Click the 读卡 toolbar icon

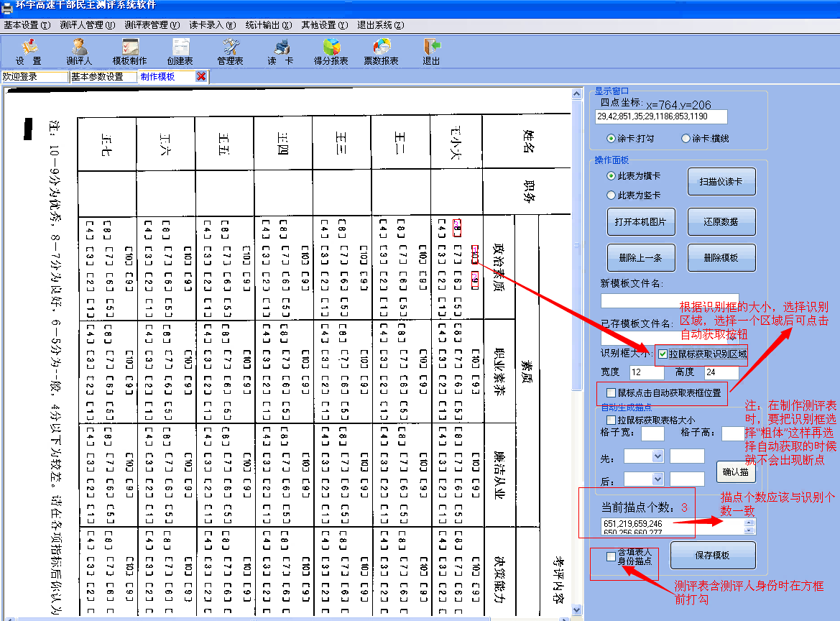tap(281, 52)
